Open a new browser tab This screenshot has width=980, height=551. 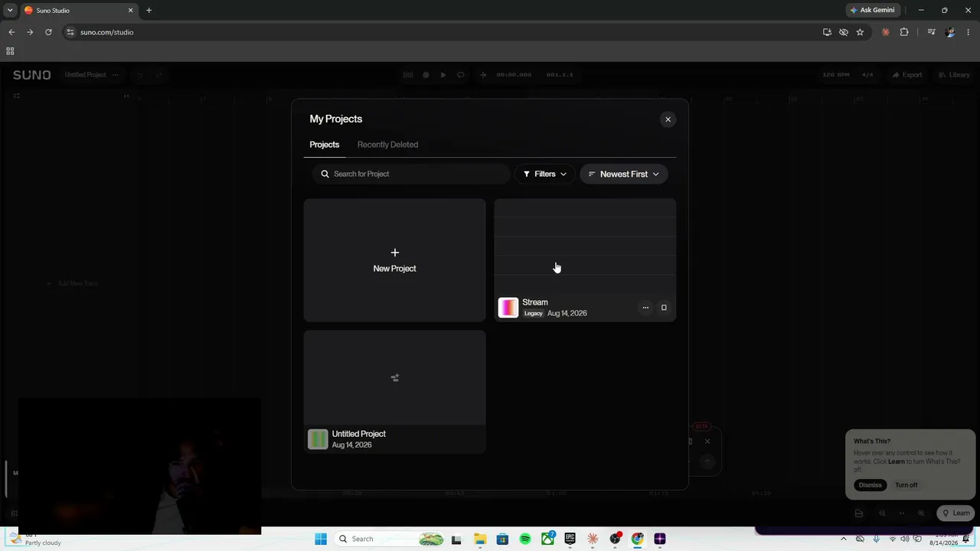pyautogui.click(x=149, y=11)
